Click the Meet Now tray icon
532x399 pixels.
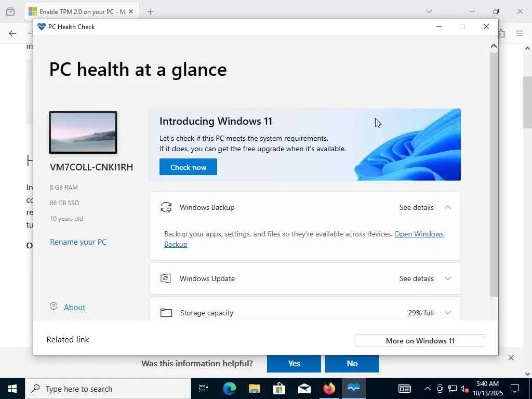pyautogui.click(x=440, y=389)
